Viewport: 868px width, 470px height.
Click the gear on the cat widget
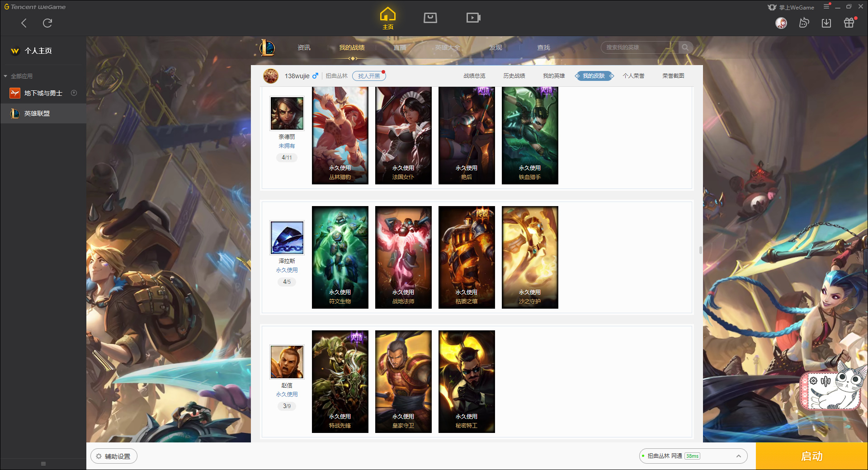[813, 381]
